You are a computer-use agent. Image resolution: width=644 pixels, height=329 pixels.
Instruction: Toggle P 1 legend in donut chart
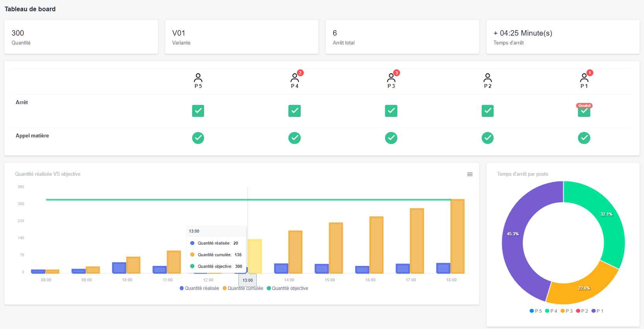[597, 311]
